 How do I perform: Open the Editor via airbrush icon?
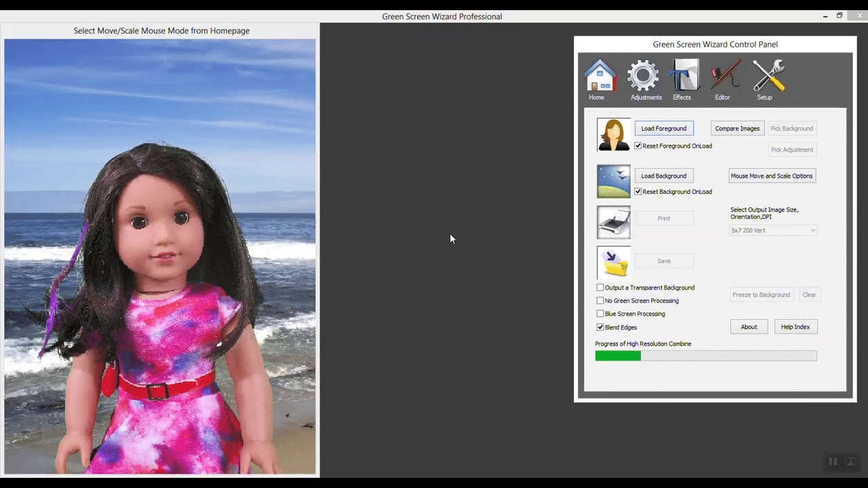click(x=725, y=75)
